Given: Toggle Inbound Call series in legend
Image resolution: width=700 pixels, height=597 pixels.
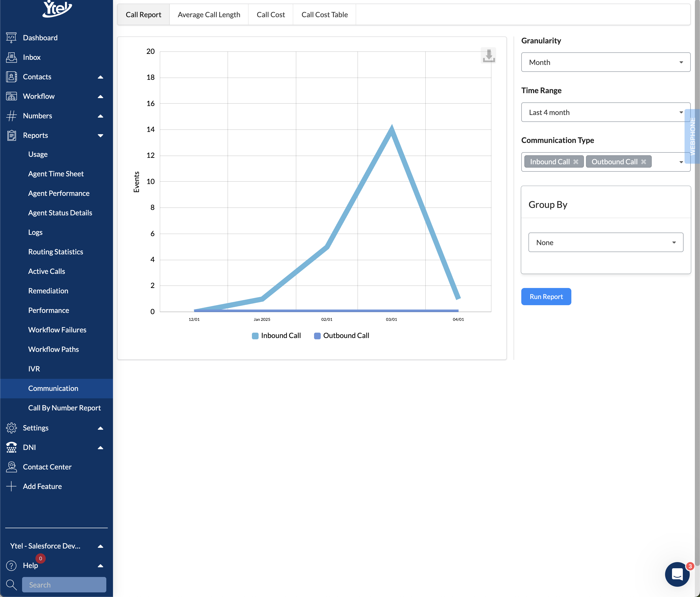Looking at the screenshot, I should coord(276,336).
